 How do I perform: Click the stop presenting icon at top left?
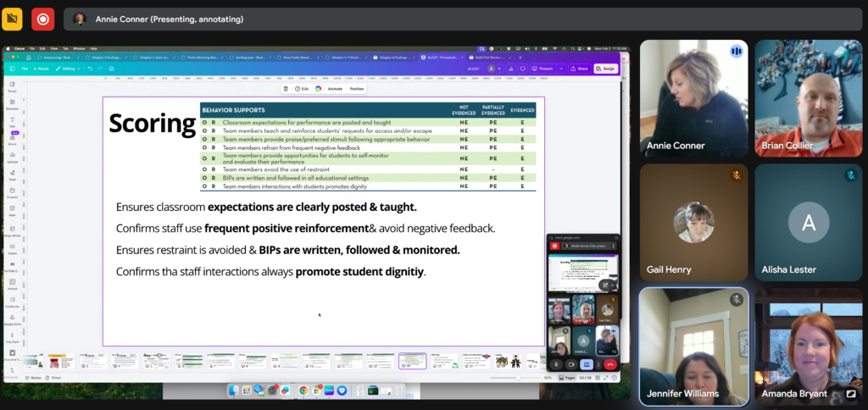(x=13, y=19)
